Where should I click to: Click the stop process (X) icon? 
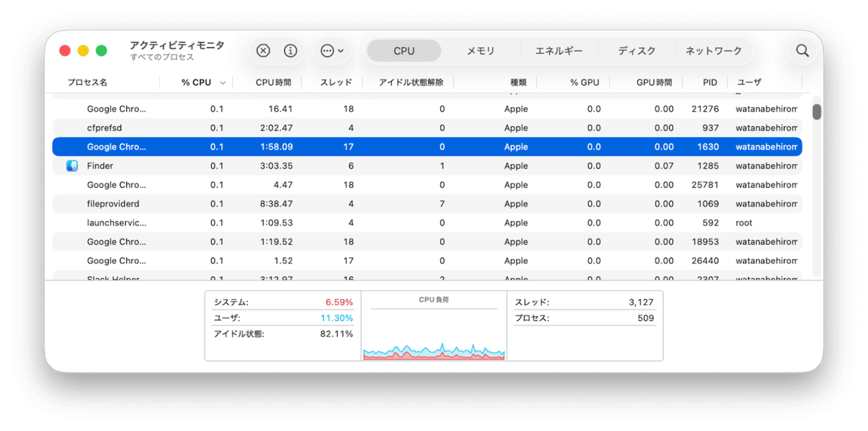coord(263,51)
